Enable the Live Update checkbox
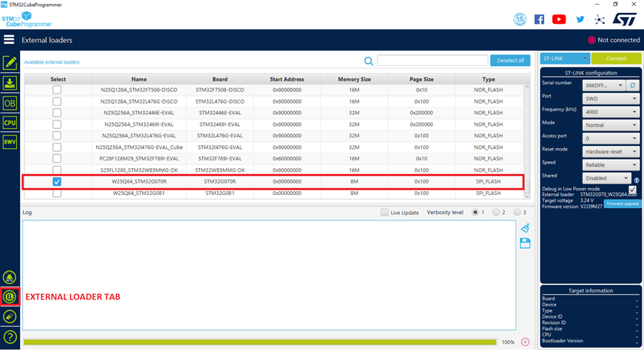 384,212
